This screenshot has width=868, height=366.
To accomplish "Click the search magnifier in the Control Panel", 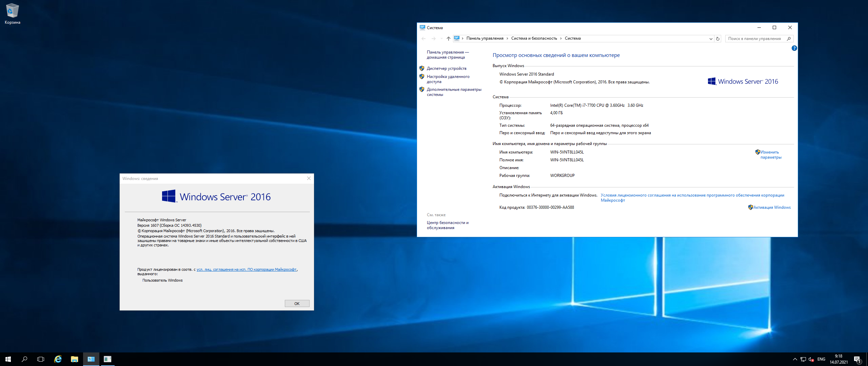I will coord(789,39).
